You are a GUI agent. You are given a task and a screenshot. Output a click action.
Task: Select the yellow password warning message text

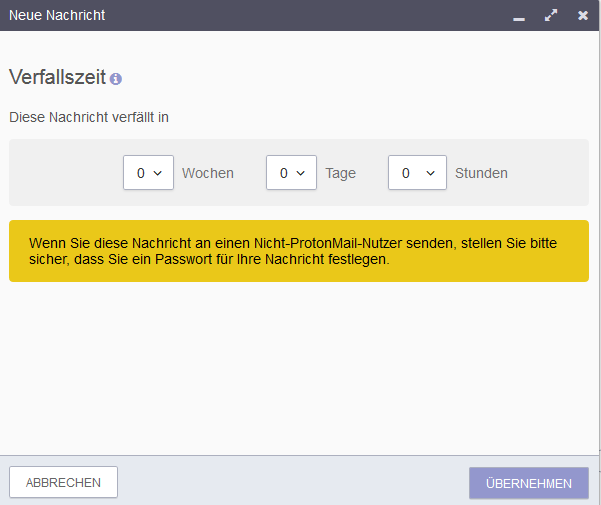[x=293, y=251]
